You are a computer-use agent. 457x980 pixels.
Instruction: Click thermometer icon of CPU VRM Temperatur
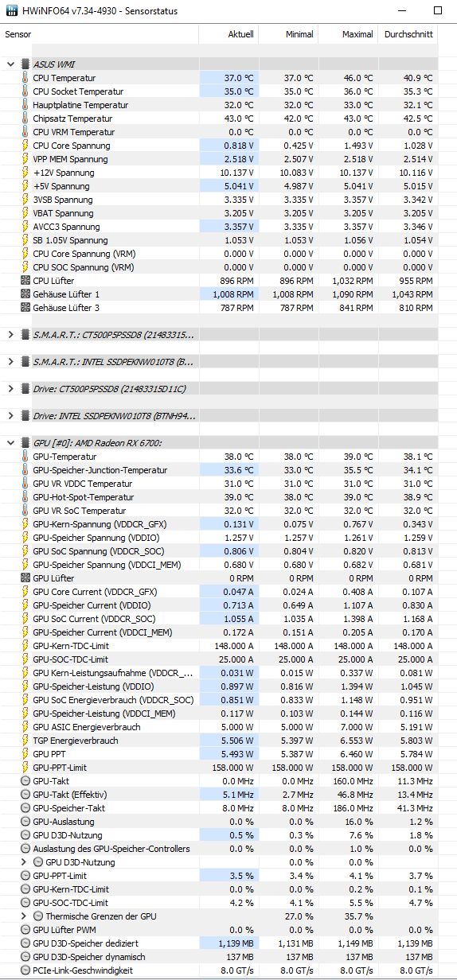coord(25,132)
